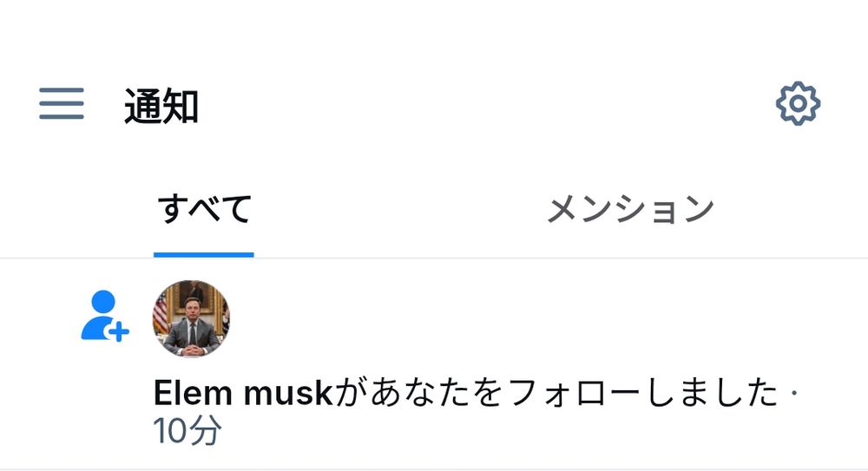
Task: Show mentions only with メンション
Action: click(630, 209)
